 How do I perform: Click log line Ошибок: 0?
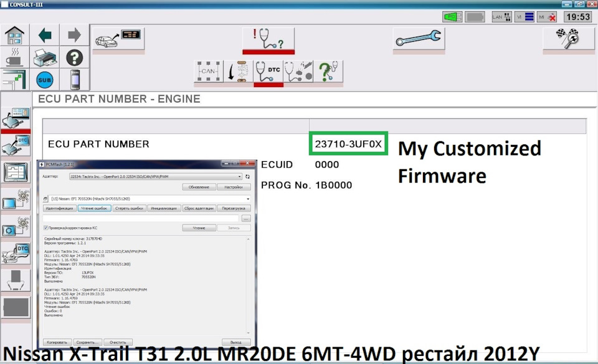pyautogui.click(x=53, y=311)
